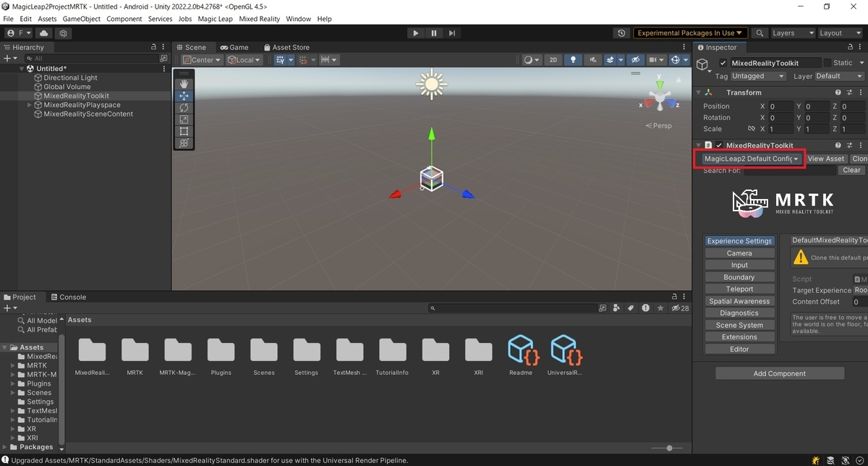Toggle Scene audio mute icon
Image resolution: width=868 pixels, height=466 pixels.
pos(593,59)
